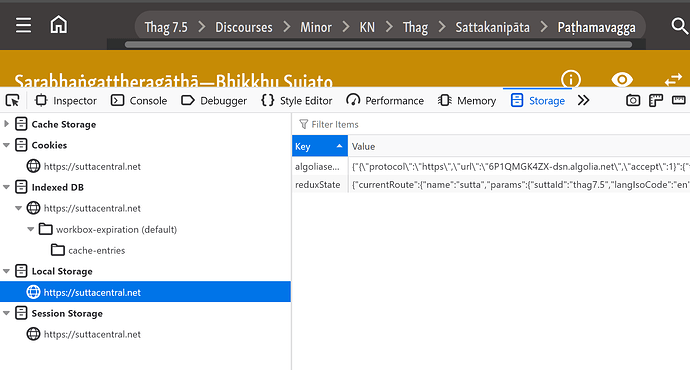Screen dimensions: 690x370
Task: Select Cookies https://suttacentral.net entry
Action: pos(92,166)
